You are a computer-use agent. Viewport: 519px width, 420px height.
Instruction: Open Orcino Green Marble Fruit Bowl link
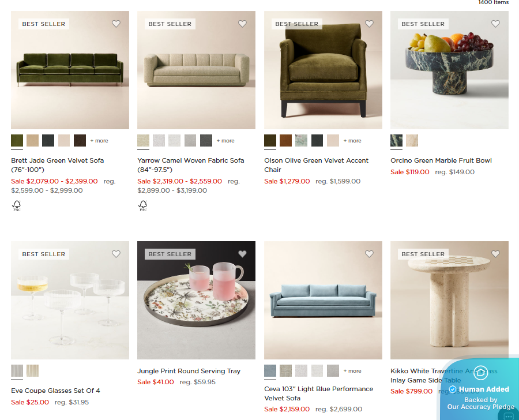441,160
